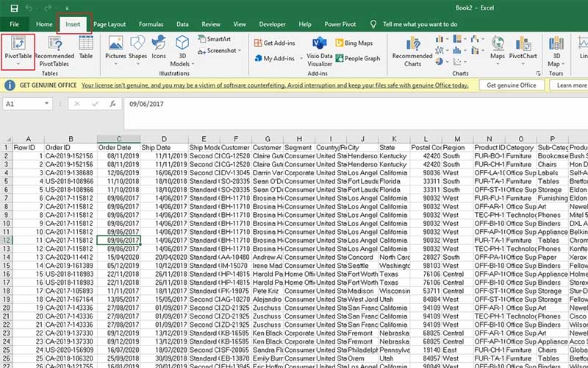Click the Icons button with duck image

click(159, 48)
